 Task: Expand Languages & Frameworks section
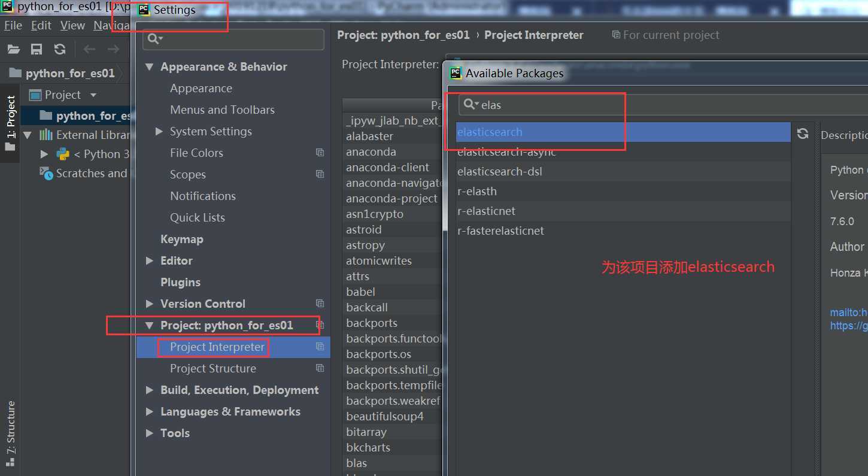(149, 411)
